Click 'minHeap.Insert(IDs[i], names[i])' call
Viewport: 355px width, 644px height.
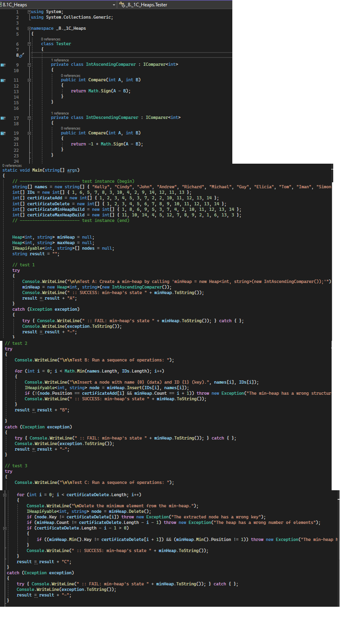click(148, 388)
